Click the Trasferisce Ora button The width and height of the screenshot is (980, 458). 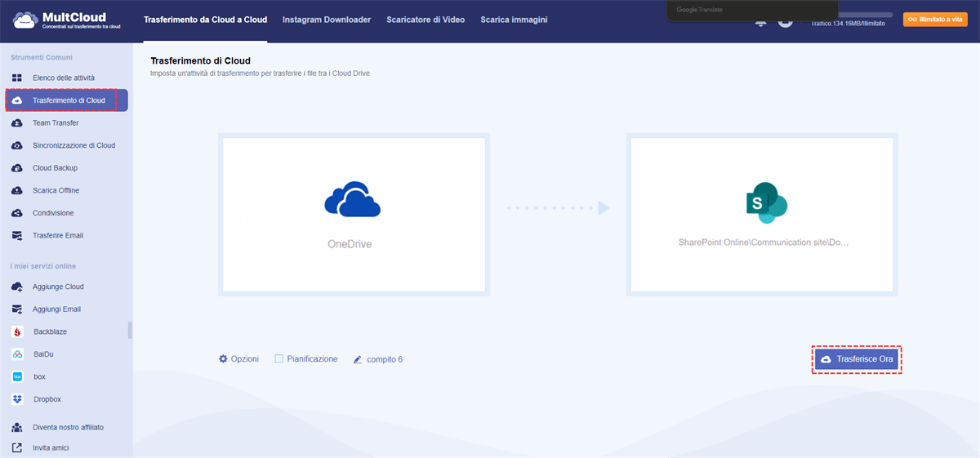(x=857, y=359)
